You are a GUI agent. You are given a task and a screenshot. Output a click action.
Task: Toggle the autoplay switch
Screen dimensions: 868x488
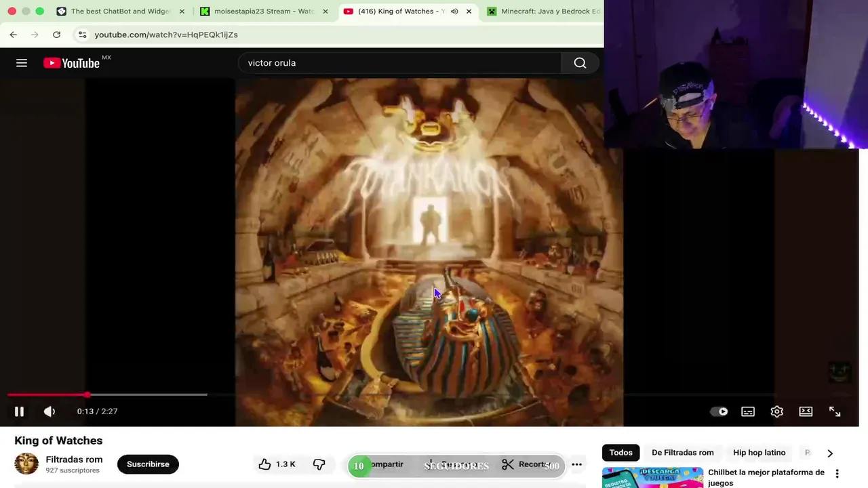point(719,411)
